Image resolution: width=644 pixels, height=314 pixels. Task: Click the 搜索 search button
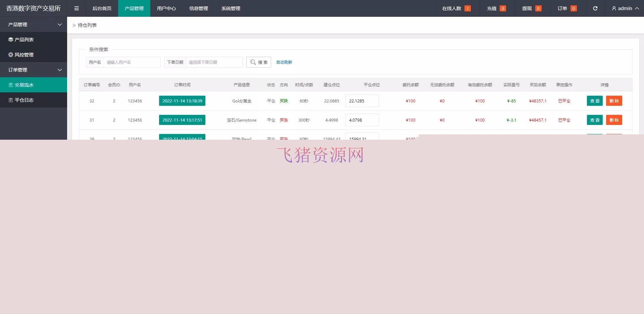pos(258,62)
